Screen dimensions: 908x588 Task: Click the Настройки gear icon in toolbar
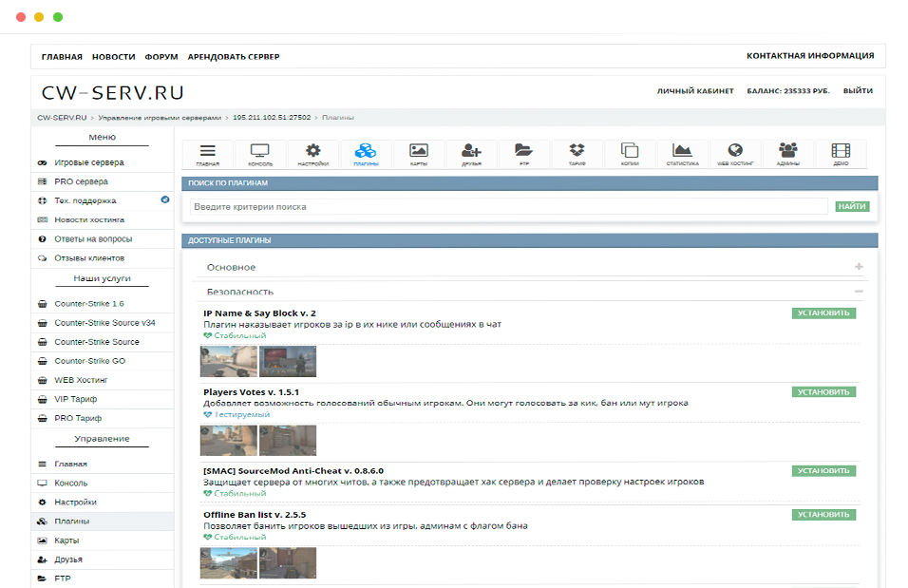[x=312, y=153]
